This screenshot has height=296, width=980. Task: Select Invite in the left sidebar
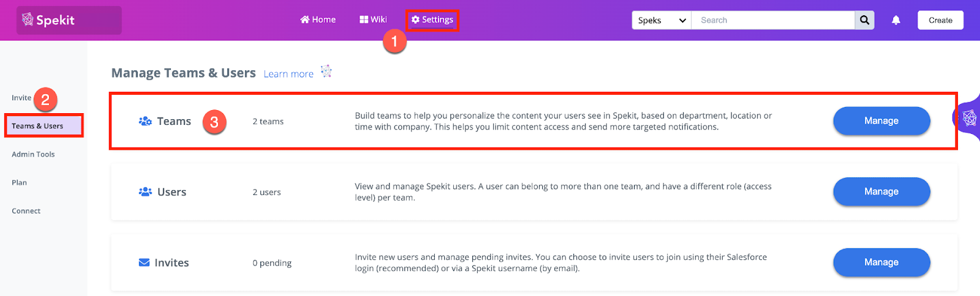(x=21, y=98)
